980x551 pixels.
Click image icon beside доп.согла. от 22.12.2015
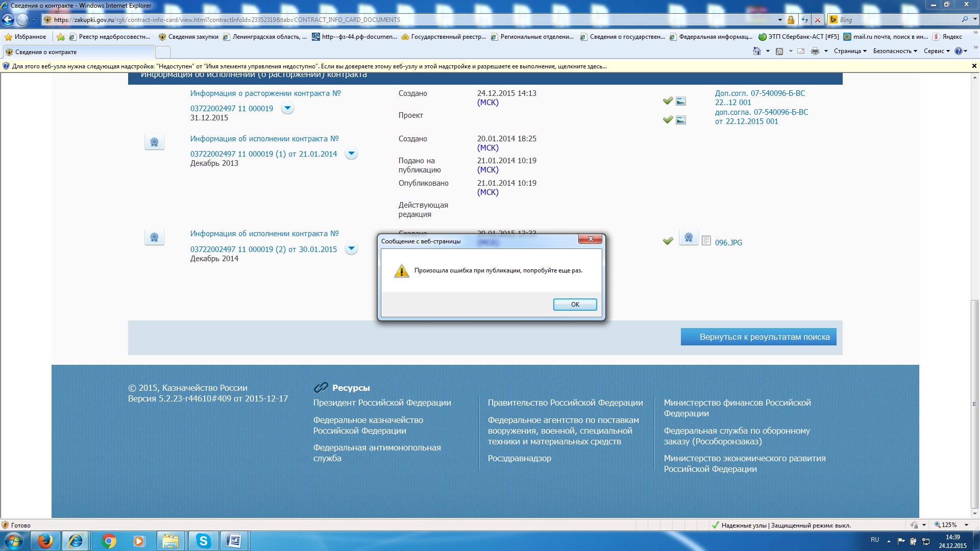click(x=681, y=120)
